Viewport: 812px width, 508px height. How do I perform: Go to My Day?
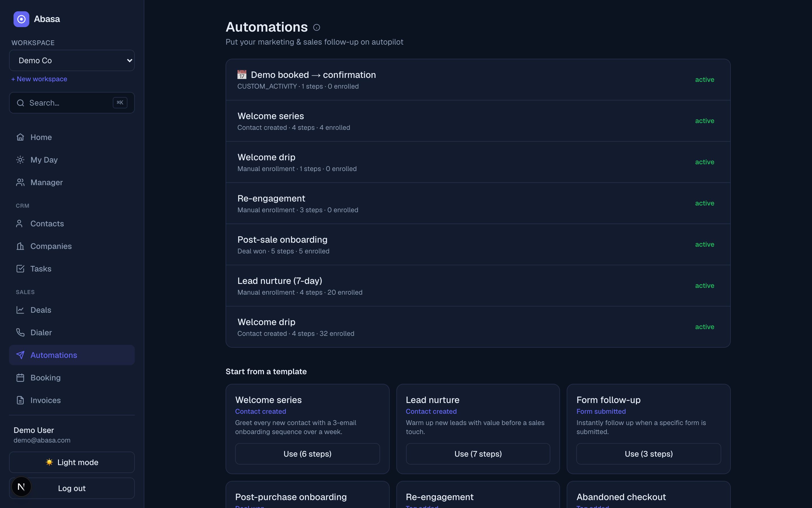pos(72,159)
